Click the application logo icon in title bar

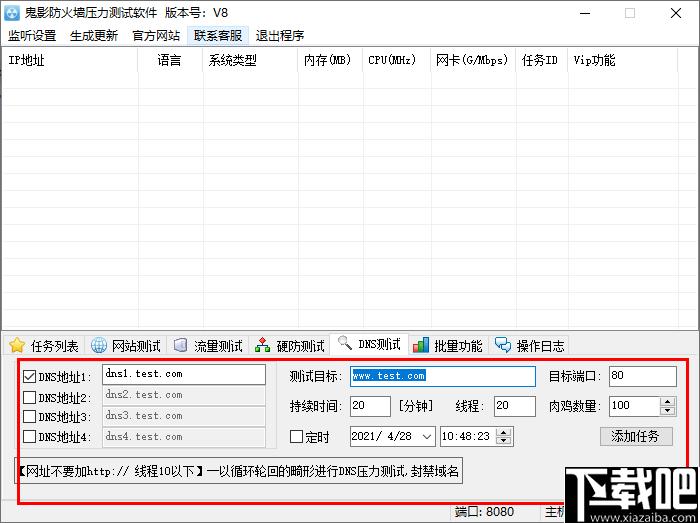click(12, 13)
